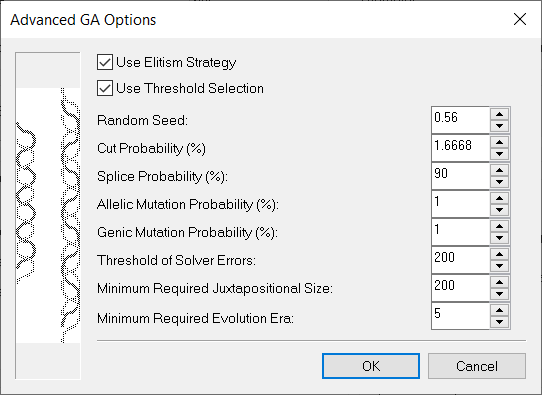Edit the Minimum Required Evolution Era field

tap(460, 316)
